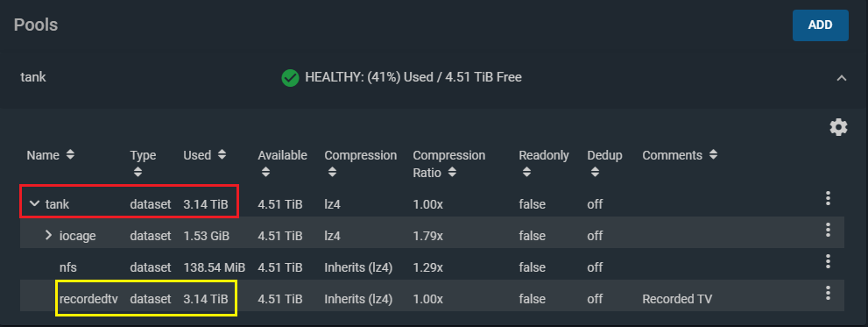
Task: Collapse the tank dataset tree row
Action: 34,204
